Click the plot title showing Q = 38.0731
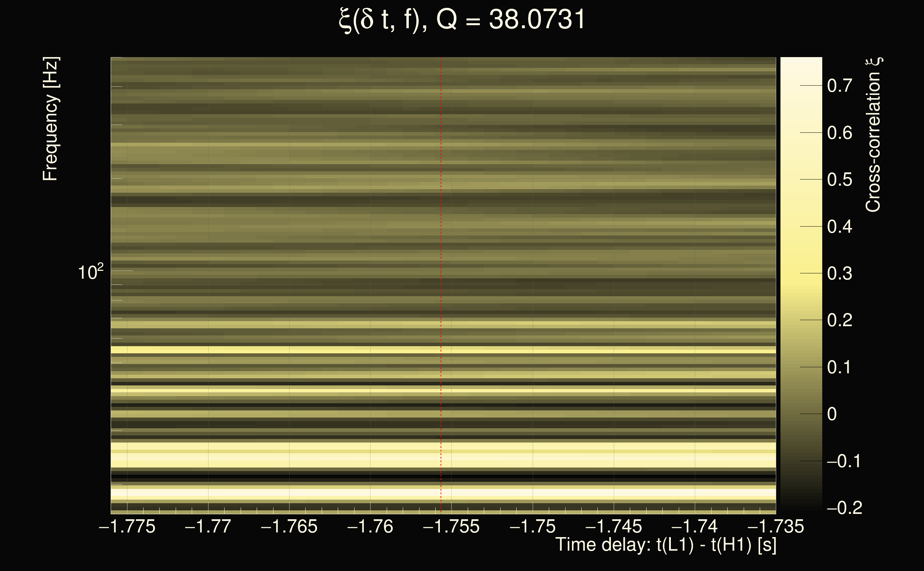 [x=462, y=20]
